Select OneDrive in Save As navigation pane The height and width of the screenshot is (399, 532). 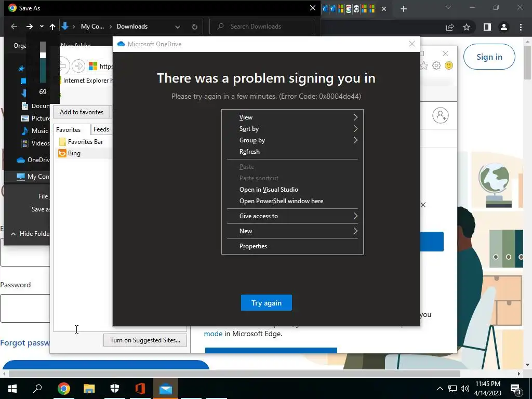pyautogui.click(x=33, y=160)
